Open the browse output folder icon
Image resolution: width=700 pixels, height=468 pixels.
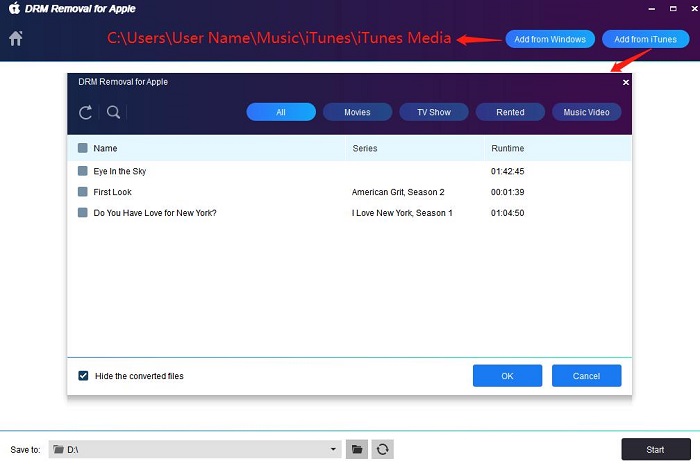click(x=357, y=450)
